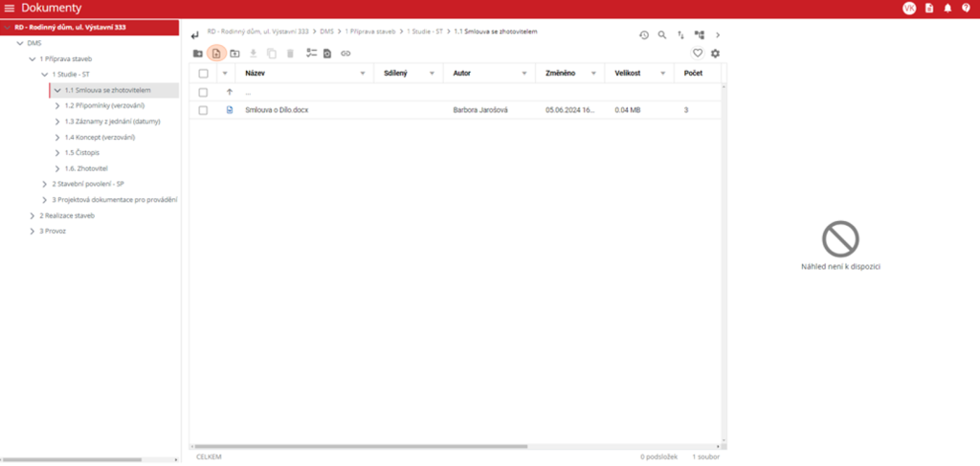This screenshot has height=466, width=980.
Task: Open the VK user avatar menu
Action: pyautogui.click(x=908, y=8)
